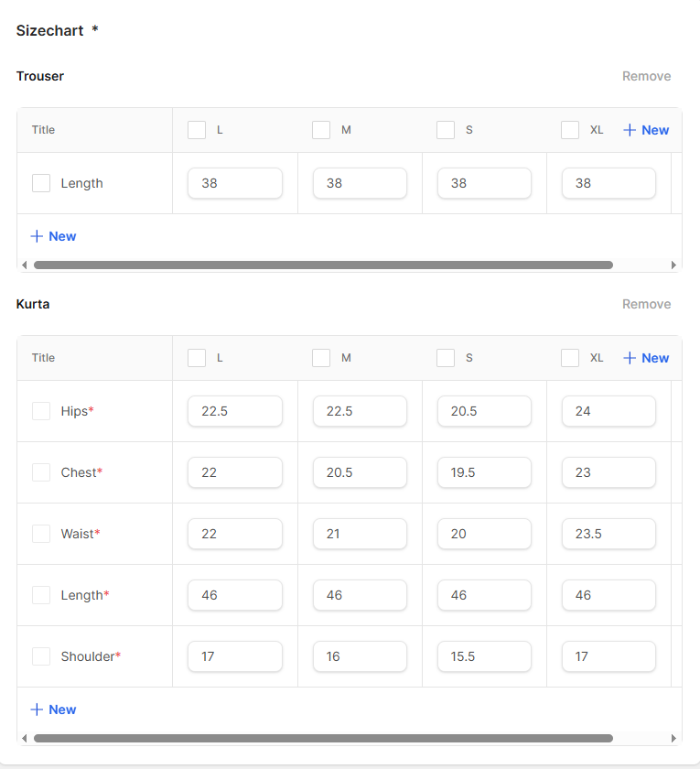Check the XL column checkbox in Kurta table
This screenshot has height=769, width=700.
570,358
